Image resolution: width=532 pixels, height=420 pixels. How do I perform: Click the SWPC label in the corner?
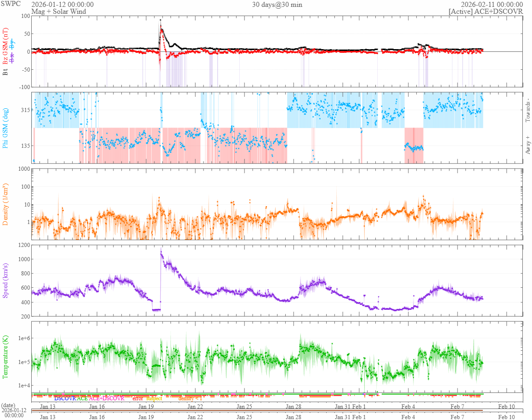tap(11, 4)
